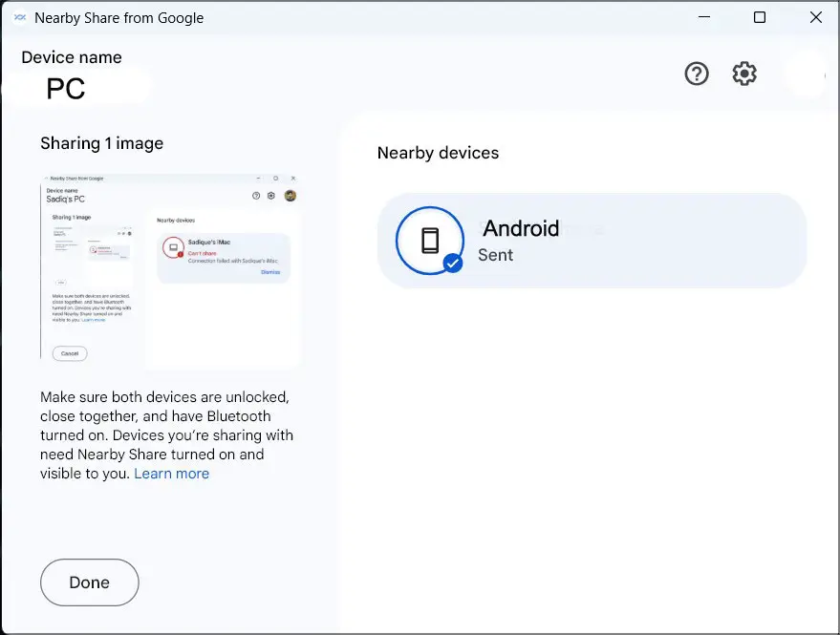Click the Android phone device icon
The image size is (840, 635).
430,241
